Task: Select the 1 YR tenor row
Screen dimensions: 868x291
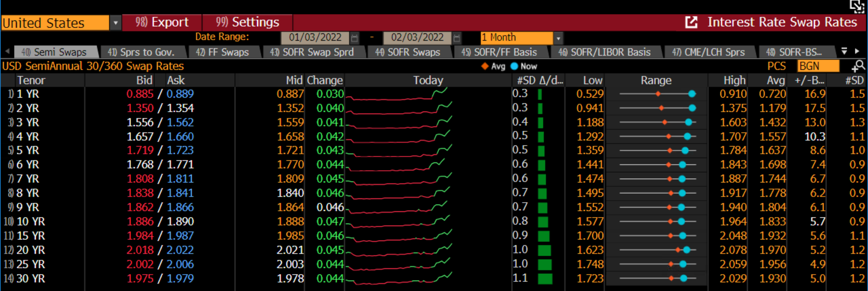Action: coord(433,94)
